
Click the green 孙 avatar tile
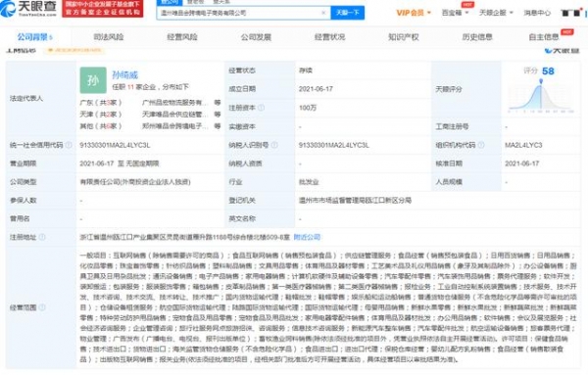[x=93, y=80]
